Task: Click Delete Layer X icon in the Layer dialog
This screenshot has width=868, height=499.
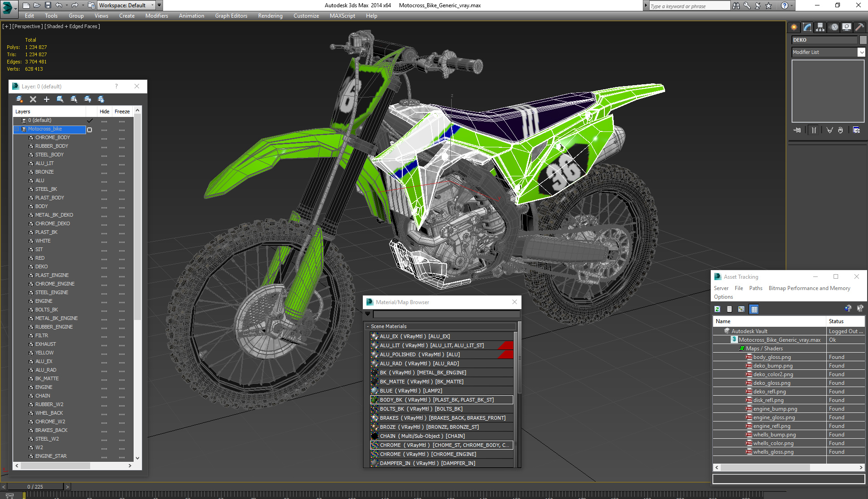Action: pyautogui.click(x=33, y=99)
